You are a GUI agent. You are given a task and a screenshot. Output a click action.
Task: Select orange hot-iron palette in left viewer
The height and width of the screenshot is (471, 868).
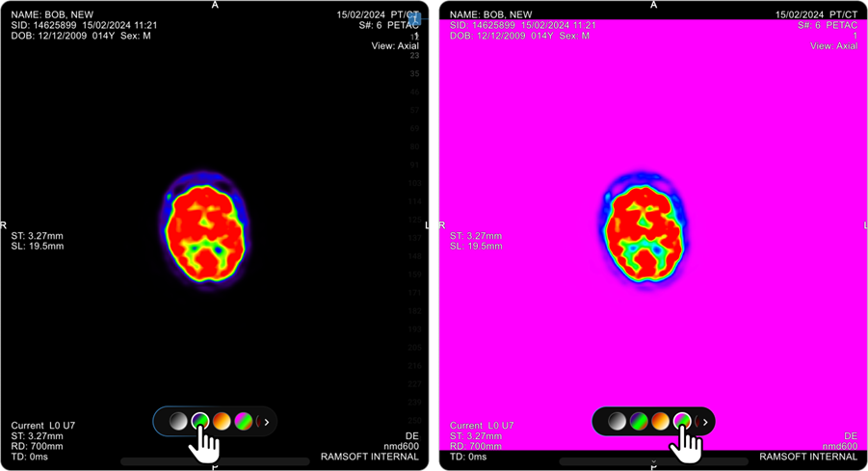click(222, 421)
